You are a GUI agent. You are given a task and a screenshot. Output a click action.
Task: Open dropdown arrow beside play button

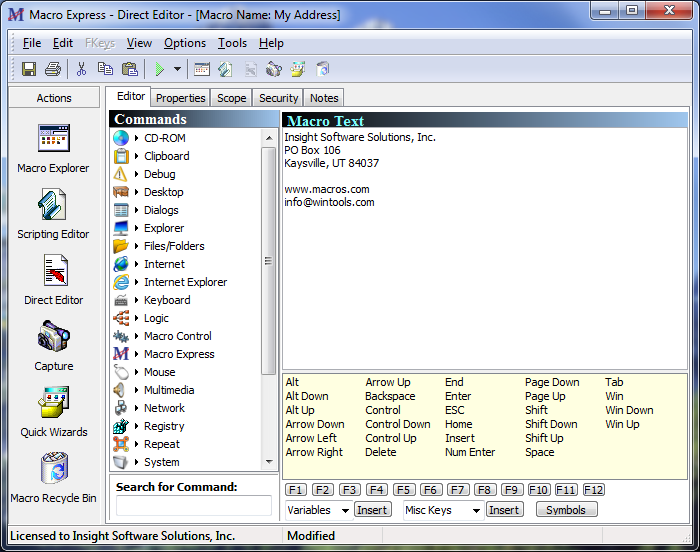[x=177, y=69]
